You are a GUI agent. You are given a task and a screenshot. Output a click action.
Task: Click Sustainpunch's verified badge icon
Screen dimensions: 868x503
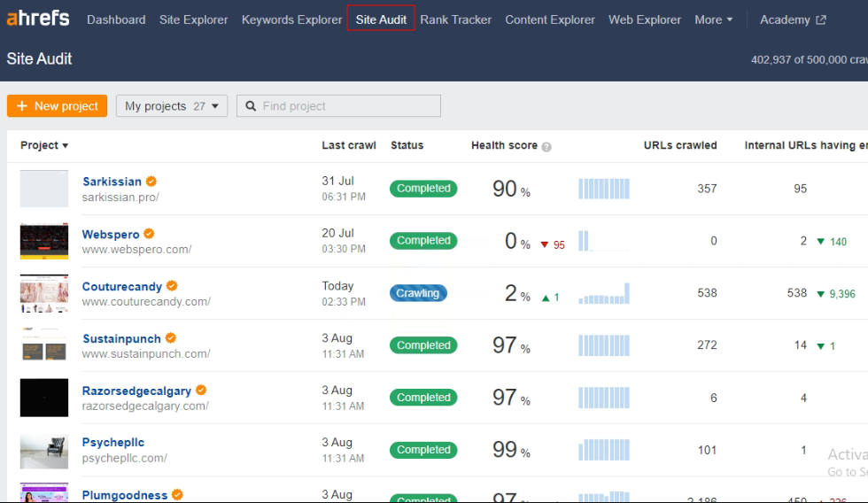(171, 337)
